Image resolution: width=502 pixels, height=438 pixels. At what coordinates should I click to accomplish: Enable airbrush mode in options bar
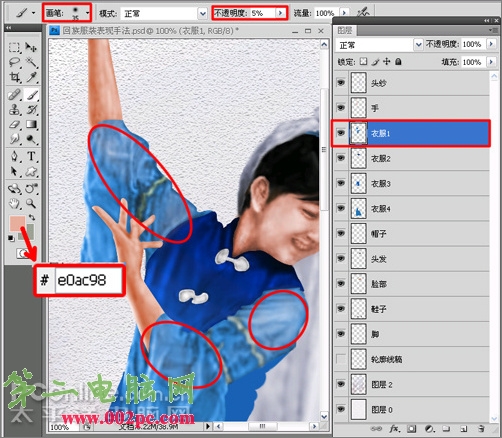click(x=363, y=13)
